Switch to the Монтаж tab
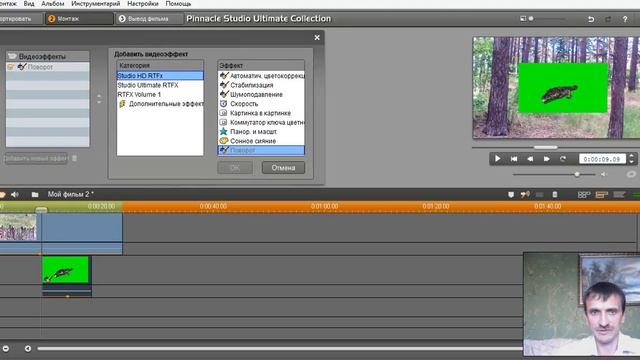The image size is (640, 360). pyautogui.click(x=79, y=19)
